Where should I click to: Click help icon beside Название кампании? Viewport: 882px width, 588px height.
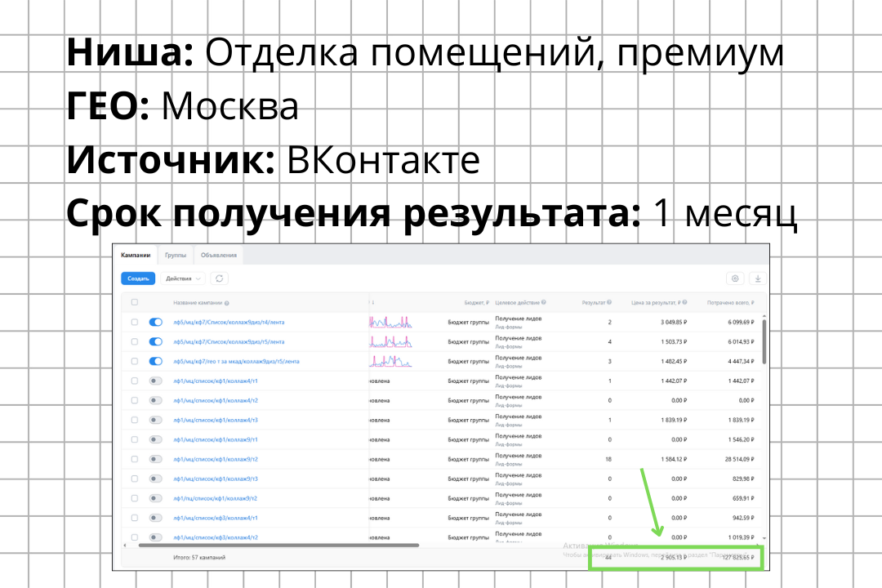point(227,303)
